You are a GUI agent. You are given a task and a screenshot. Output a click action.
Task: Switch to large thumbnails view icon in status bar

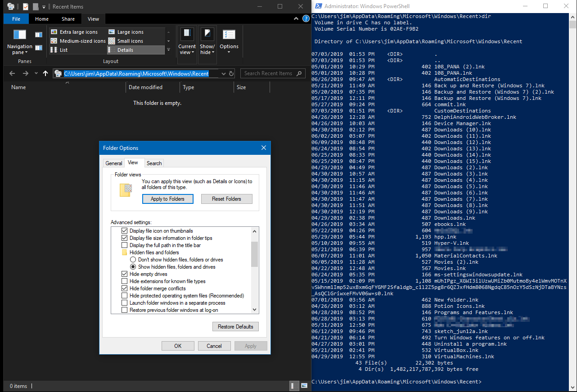click(x=304, y=386)
